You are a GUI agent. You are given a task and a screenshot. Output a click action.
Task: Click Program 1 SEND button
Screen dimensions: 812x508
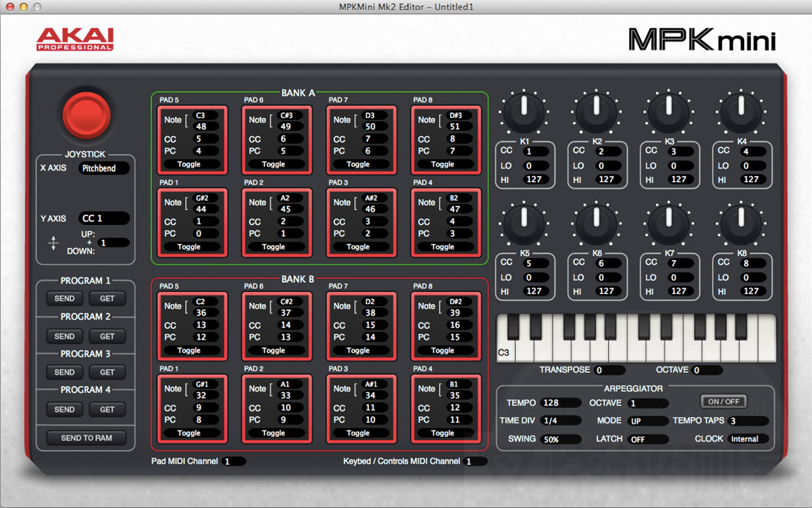[64, 298]
